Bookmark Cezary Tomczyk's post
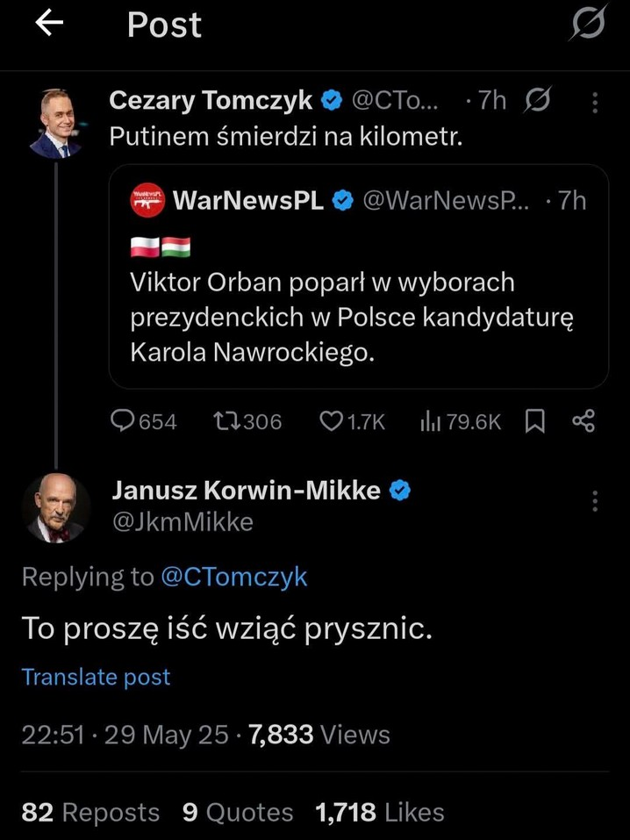The height and width of the screenshot is (840, 630). 534,421
